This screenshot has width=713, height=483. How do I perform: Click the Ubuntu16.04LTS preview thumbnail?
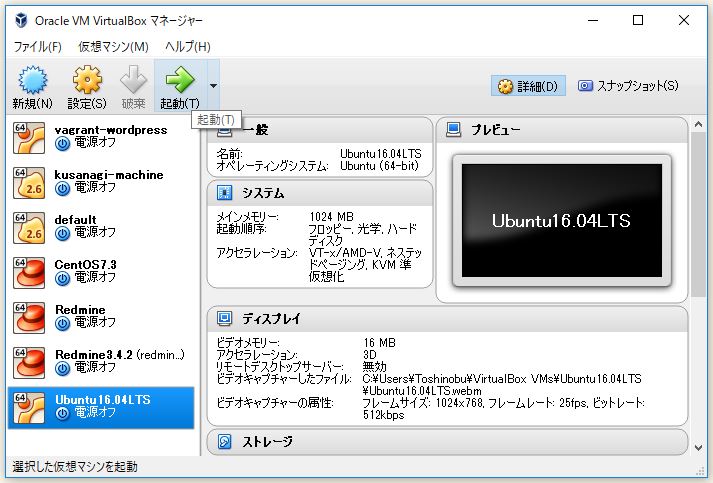tap(562, 221)
